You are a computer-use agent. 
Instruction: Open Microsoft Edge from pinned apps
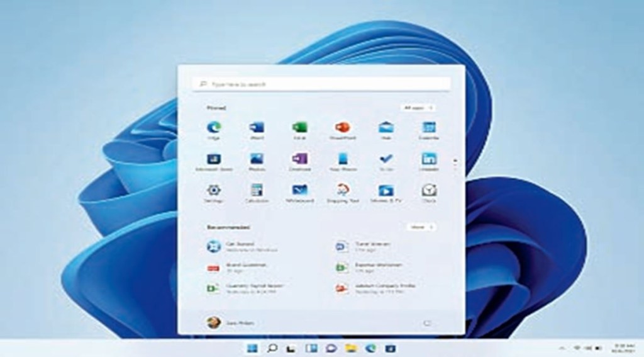214,128
